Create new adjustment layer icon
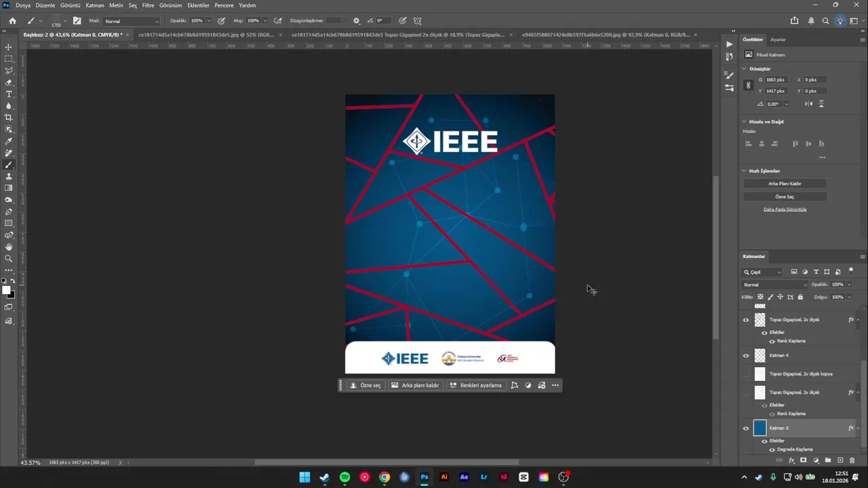The height and width of the screenshot is (488, 868). 816,460
